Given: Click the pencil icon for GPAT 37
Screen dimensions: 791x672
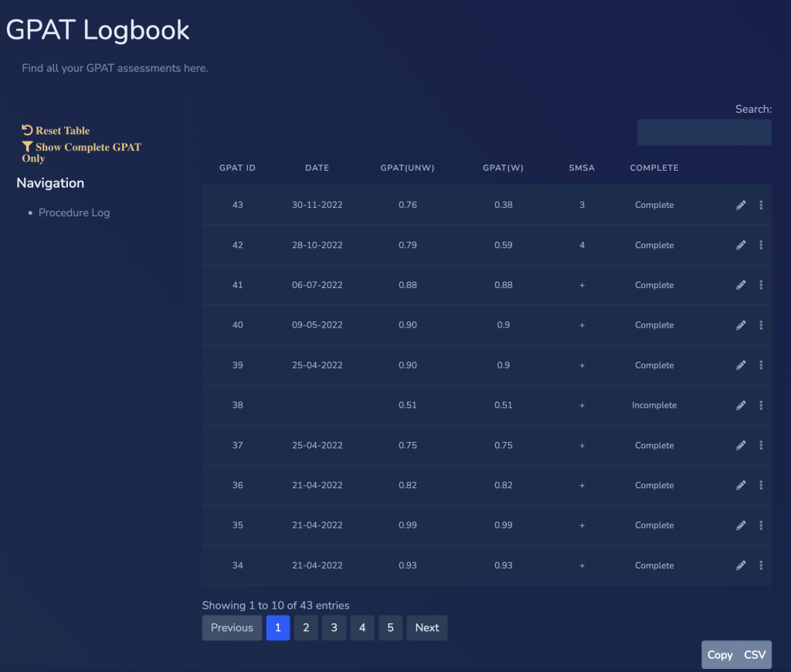Looking at the screenshot, I should tap(741, 445).
